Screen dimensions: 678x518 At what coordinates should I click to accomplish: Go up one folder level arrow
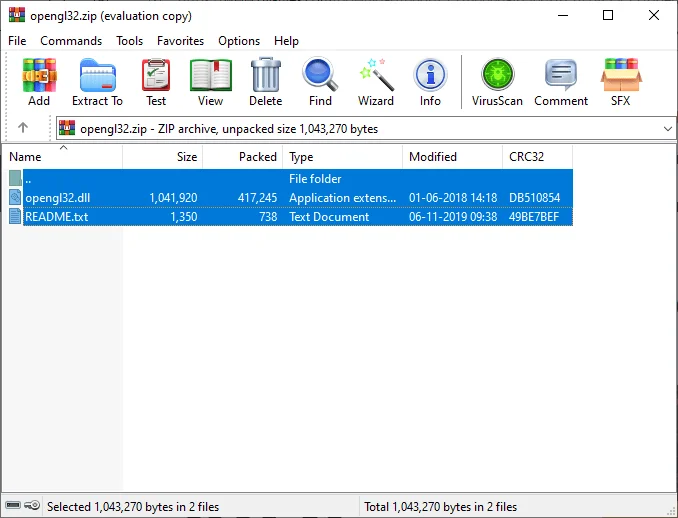23,128
